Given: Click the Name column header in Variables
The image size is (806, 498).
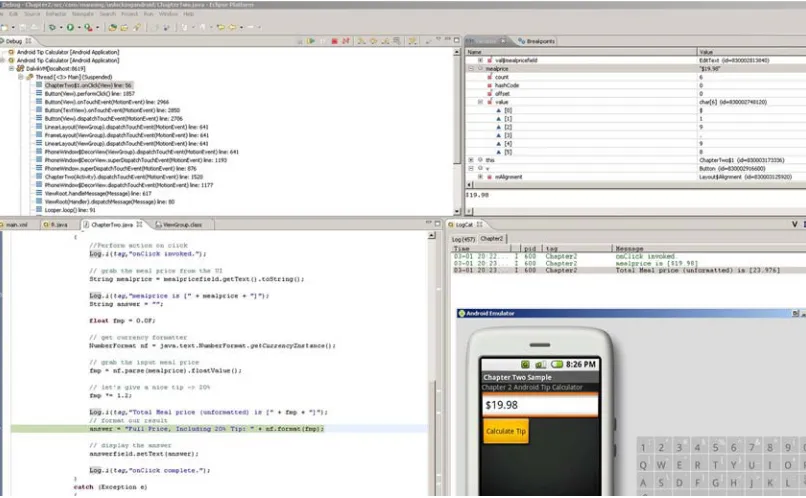Looking at the screenshot, I should (581, 52).
